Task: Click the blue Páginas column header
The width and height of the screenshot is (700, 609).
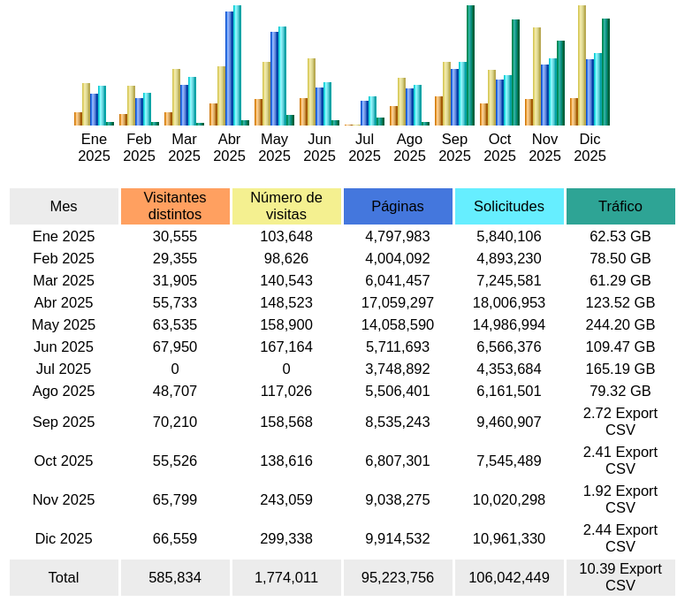Action: [x=398, y=206]
